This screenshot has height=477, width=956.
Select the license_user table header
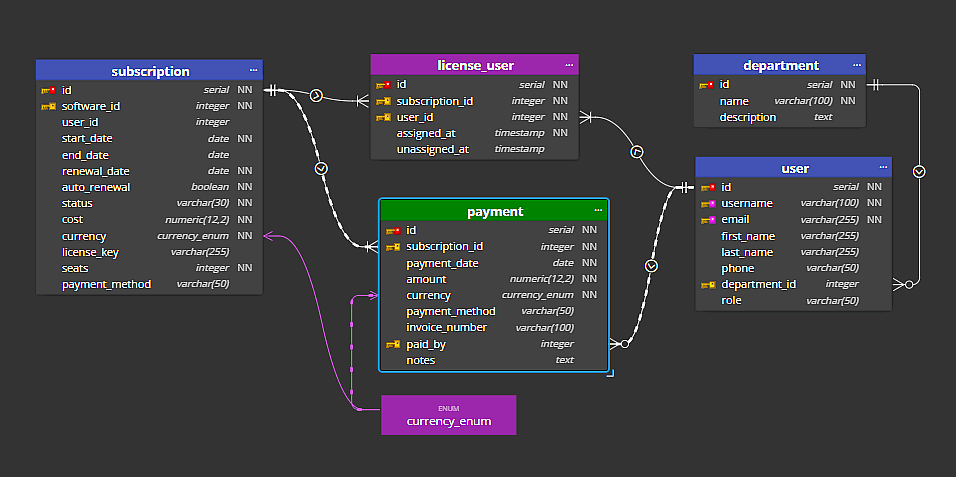(x=474, y=65)
